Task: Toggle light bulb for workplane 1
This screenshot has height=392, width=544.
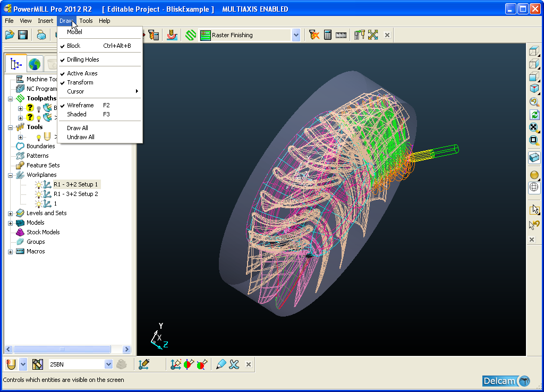Action: pyautogui.click(x=38, y=203)
